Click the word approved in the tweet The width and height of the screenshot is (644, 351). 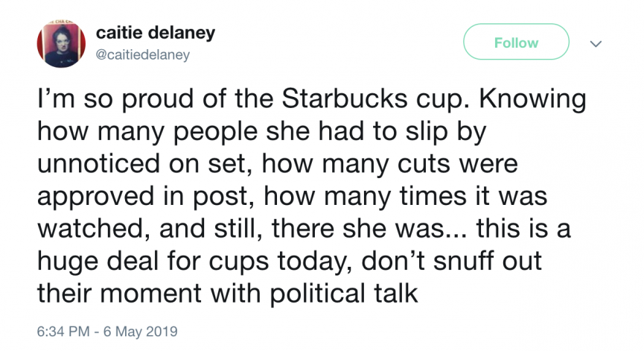pyautogui.click(x=98, y=197)
